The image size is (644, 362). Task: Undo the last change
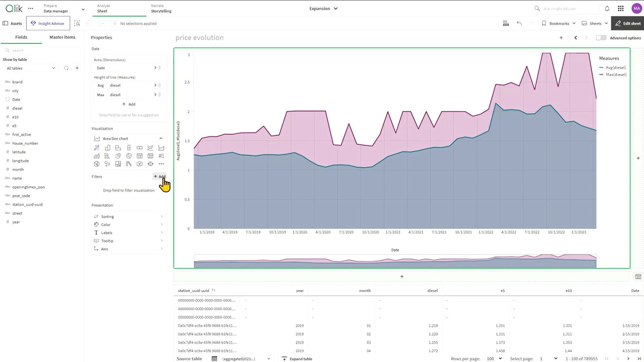519,23
